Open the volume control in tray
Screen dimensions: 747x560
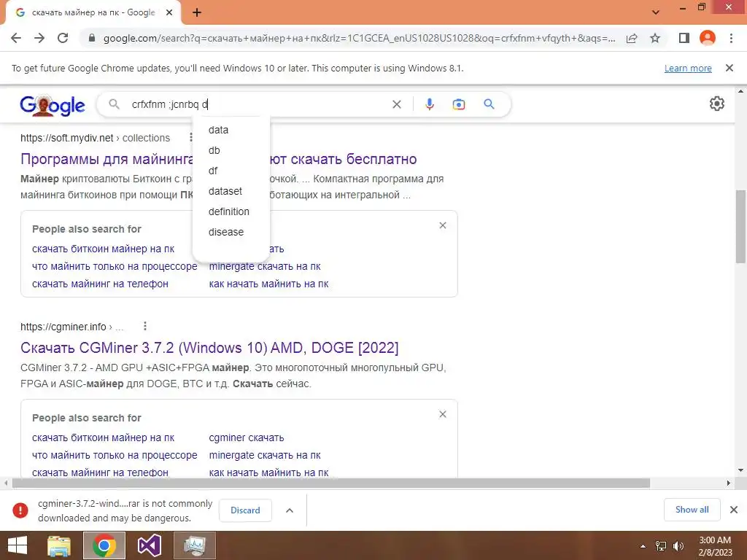(x=678, y=546)
